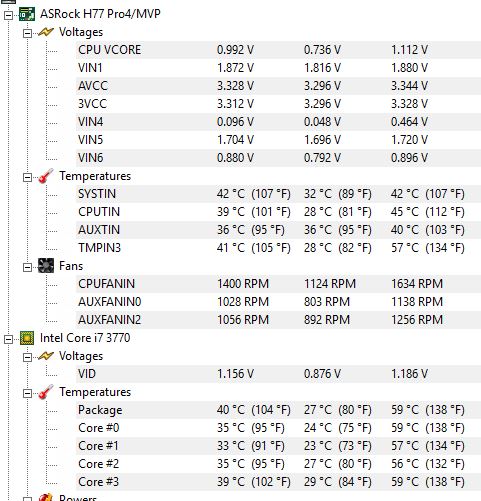Click the ASRock motherboard icon

point(27,14)
